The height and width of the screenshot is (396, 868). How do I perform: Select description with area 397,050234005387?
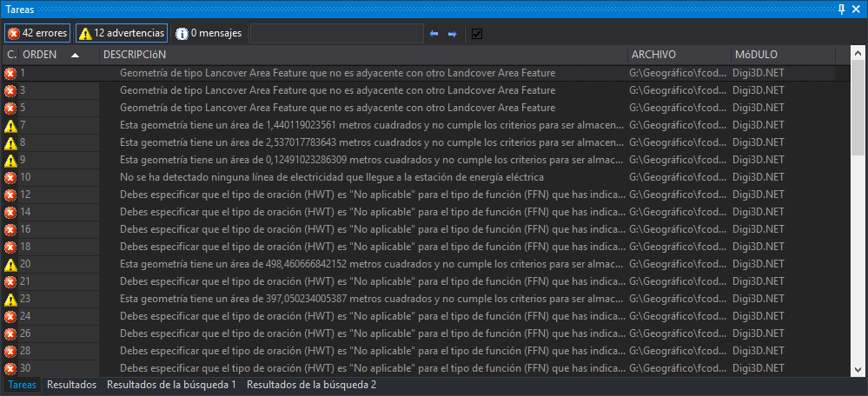point(372,300)
